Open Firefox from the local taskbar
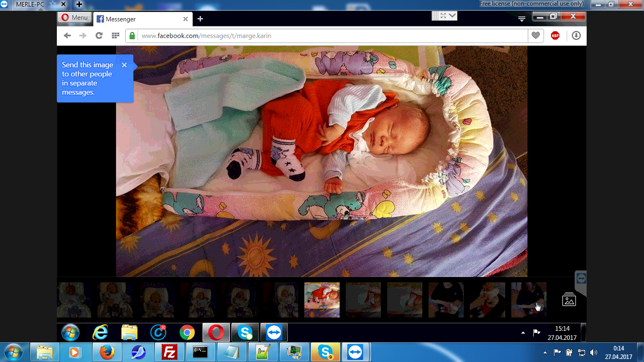This screenshot has width=644, height=362. pyautogui.click(x=107, y=352)
